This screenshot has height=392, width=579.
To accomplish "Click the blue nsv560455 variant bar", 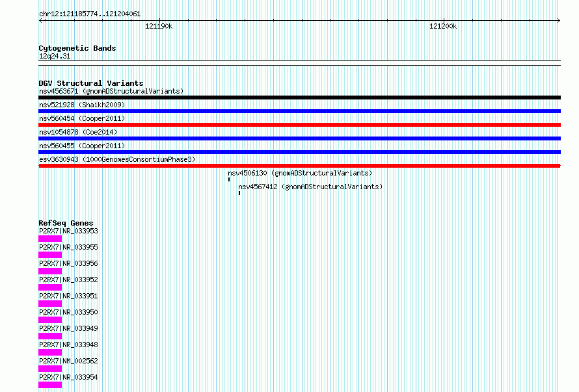I will point(299,152).
